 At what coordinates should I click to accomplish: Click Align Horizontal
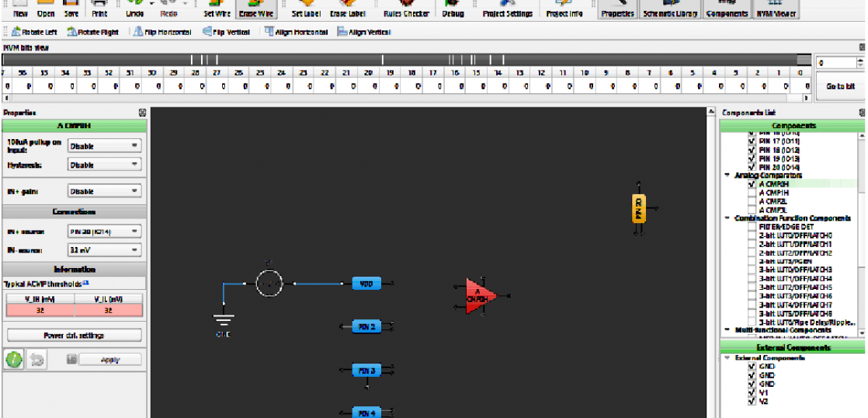pyautogui.click(x=296, y=32)
